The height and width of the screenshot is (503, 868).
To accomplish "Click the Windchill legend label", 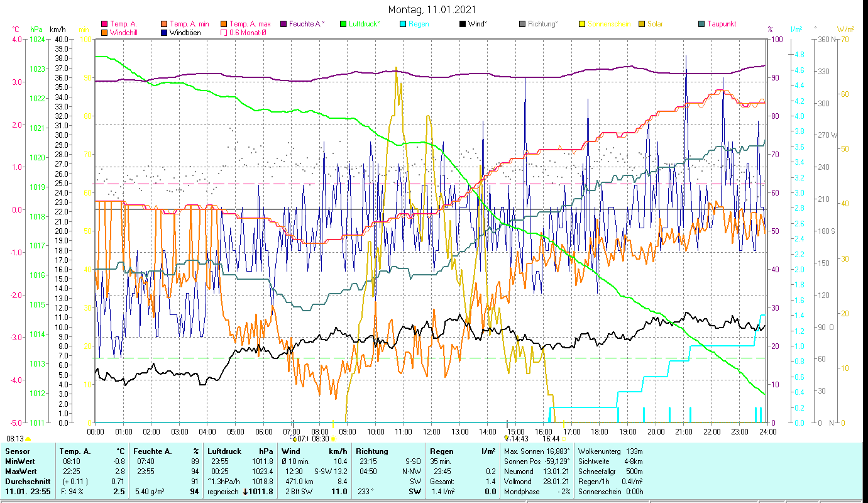I will pos(124,33).
